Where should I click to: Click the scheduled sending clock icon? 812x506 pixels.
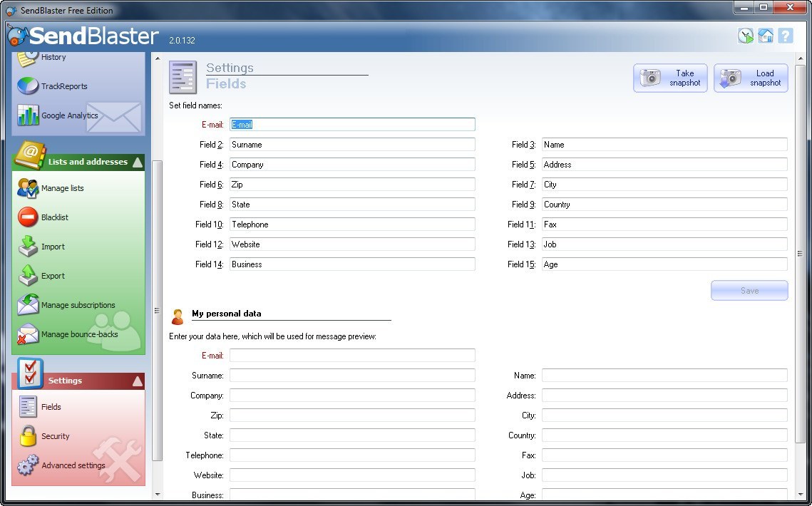tap(746, 35)
